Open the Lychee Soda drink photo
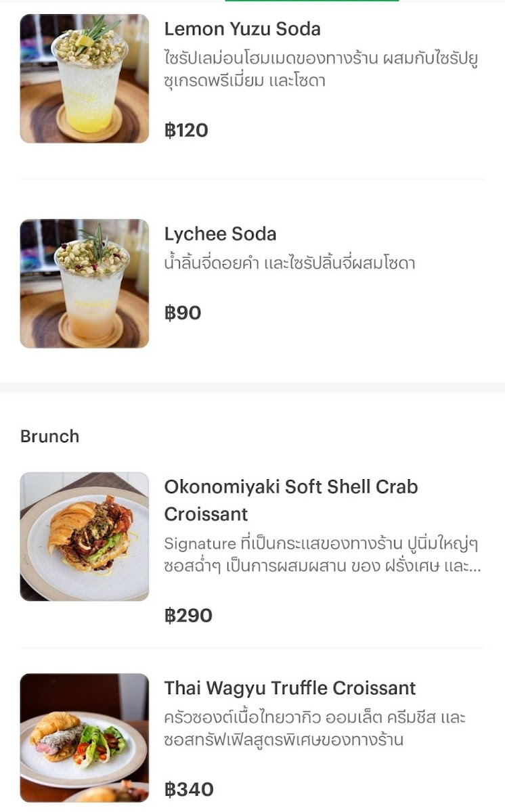505x812 pixels. (85, 284)
